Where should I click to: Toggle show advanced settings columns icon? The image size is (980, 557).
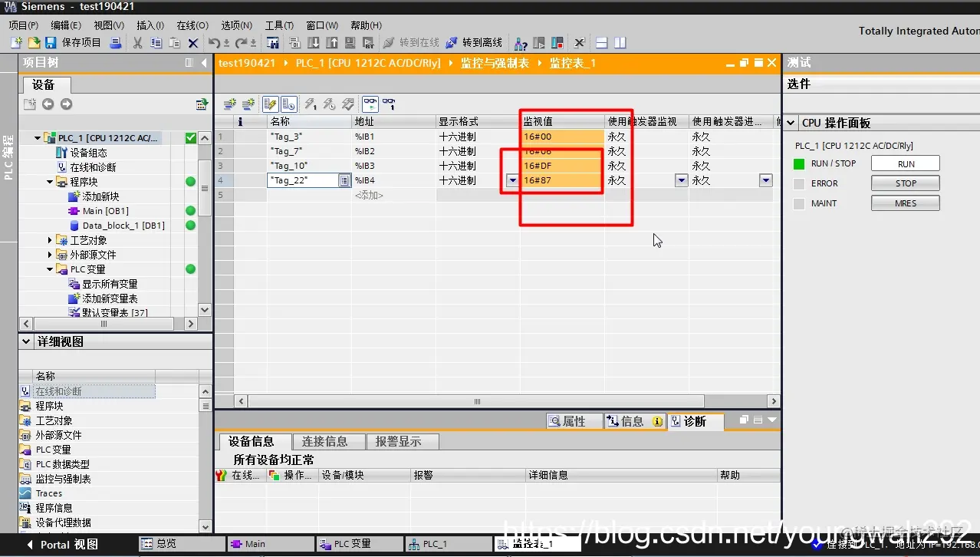click(288, 104)
